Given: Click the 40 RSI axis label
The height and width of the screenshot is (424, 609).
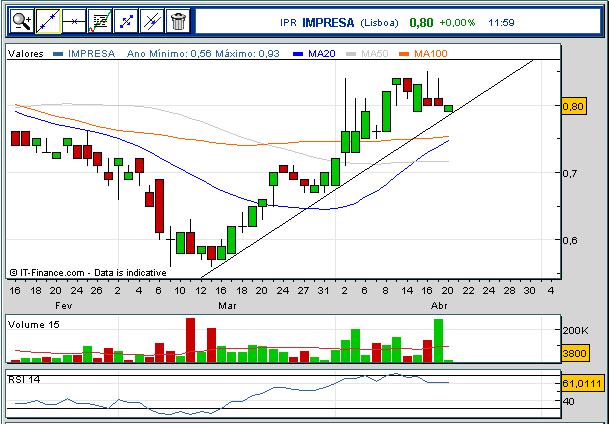Looking at the screenshot, I should pos(568,401).
